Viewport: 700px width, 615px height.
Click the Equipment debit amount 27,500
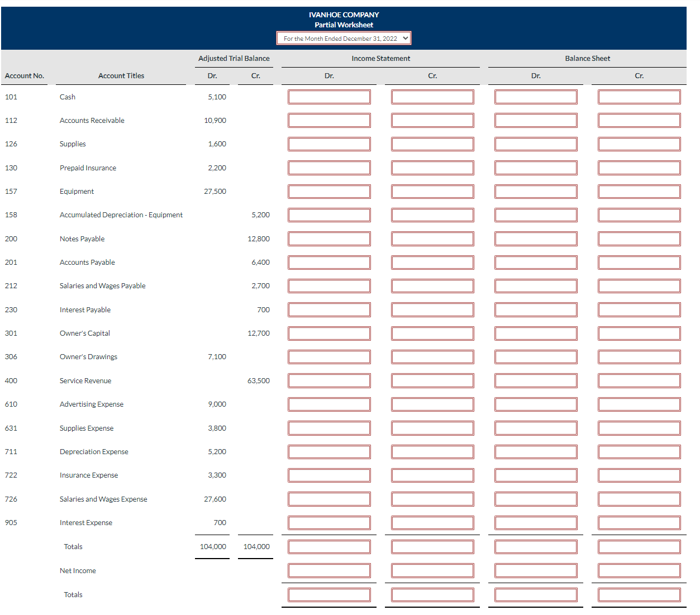coord(215,192)
